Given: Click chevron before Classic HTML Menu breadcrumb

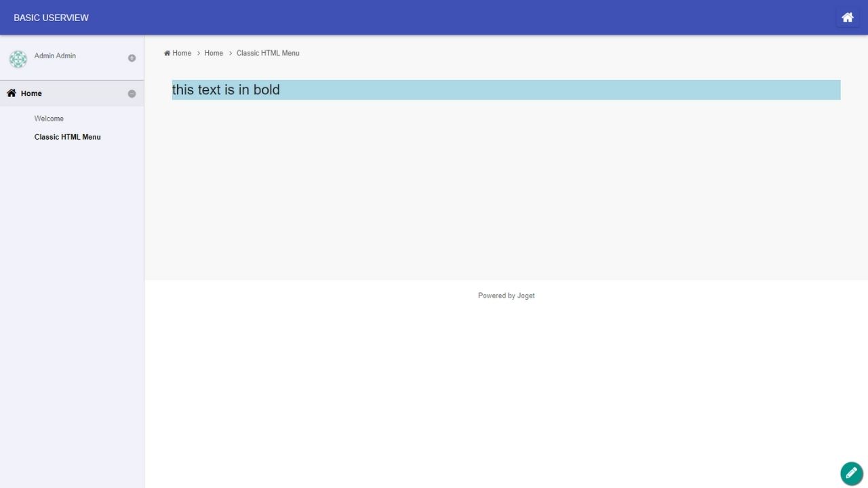Looking at the screenshot, I should point(231,54).
